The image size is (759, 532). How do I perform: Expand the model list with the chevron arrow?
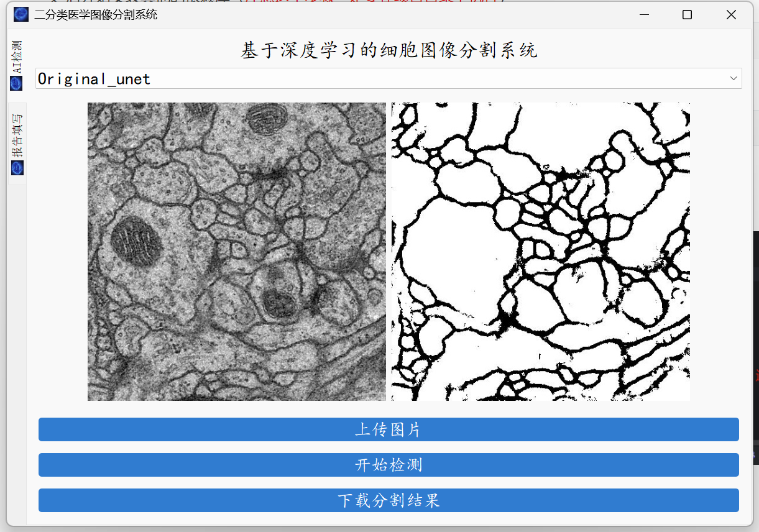pyautogui.click(x=735, y=78)
